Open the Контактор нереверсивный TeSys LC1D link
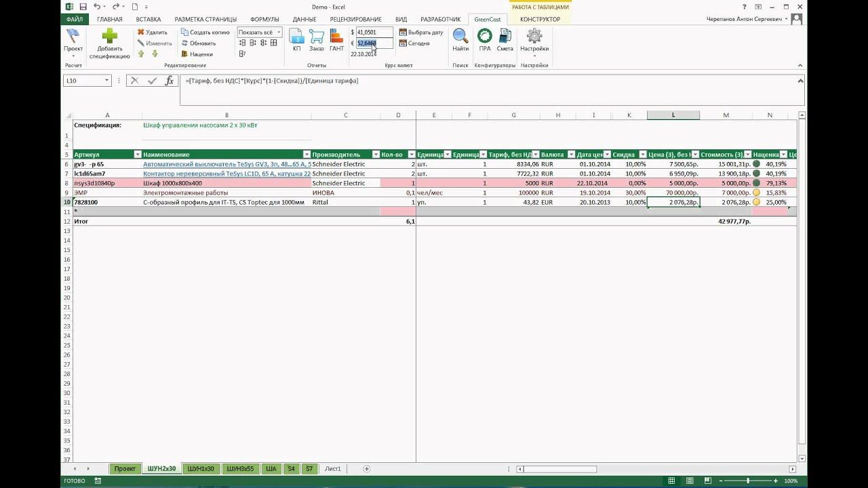This screenshot has height=488, width=868. (x=227, y=174)
